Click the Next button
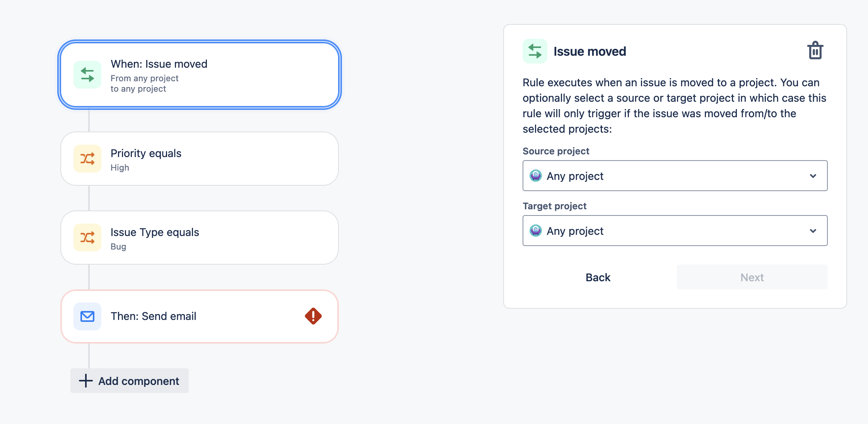This screenshot has width=868, height=424. click(x=751, y=277)
